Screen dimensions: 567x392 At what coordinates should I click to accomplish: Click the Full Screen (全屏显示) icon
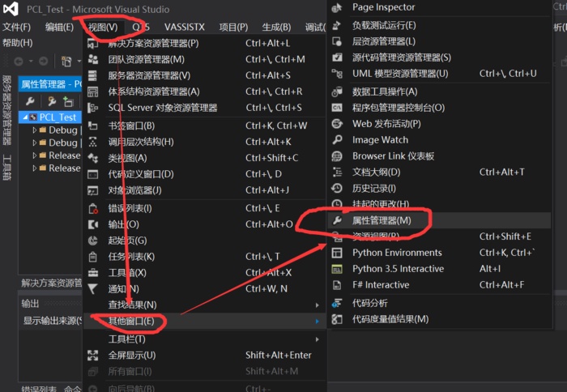click(93, 356)
